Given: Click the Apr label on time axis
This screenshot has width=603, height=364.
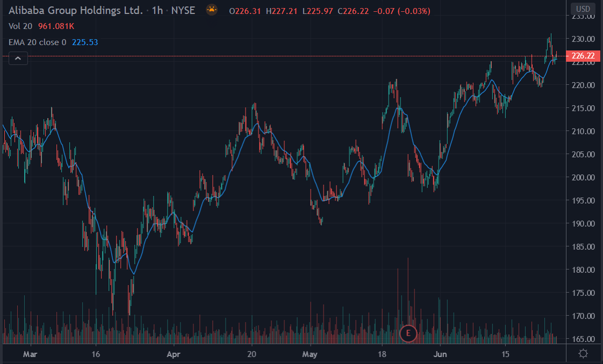Looking at the screenshot, I should click(173, 354).
